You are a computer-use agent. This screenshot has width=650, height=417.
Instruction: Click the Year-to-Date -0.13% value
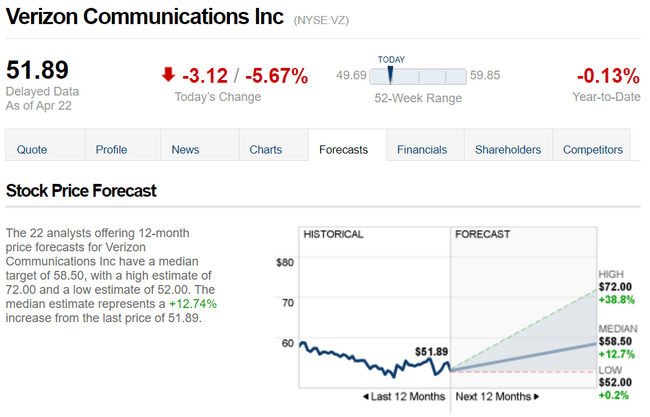click(607, 75)
